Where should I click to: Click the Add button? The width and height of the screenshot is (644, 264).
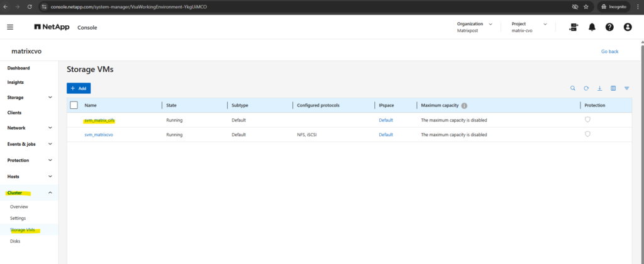(79, 88)
